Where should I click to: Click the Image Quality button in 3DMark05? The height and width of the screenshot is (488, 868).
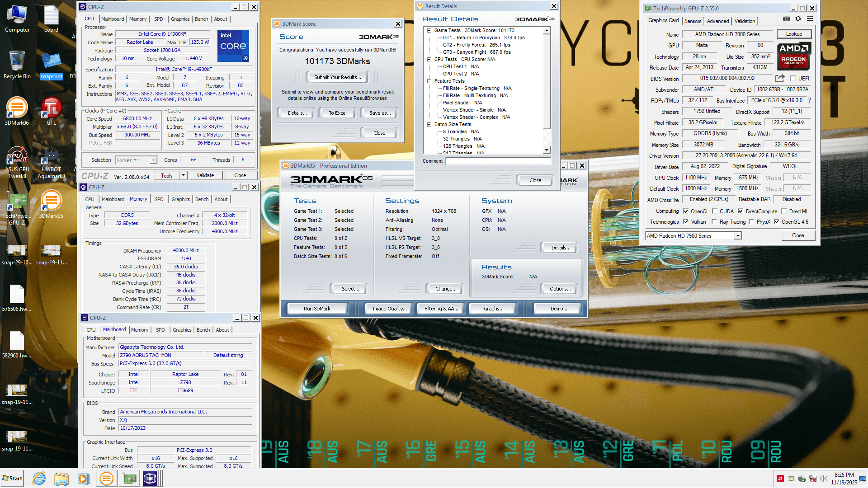(x=389, y=309)
